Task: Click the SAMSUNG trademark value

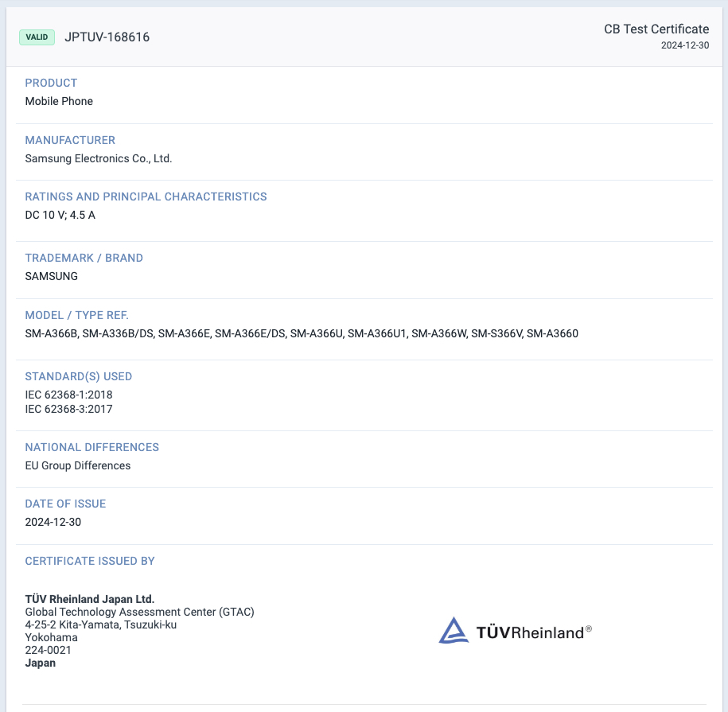Action: (x=51, y=276)
